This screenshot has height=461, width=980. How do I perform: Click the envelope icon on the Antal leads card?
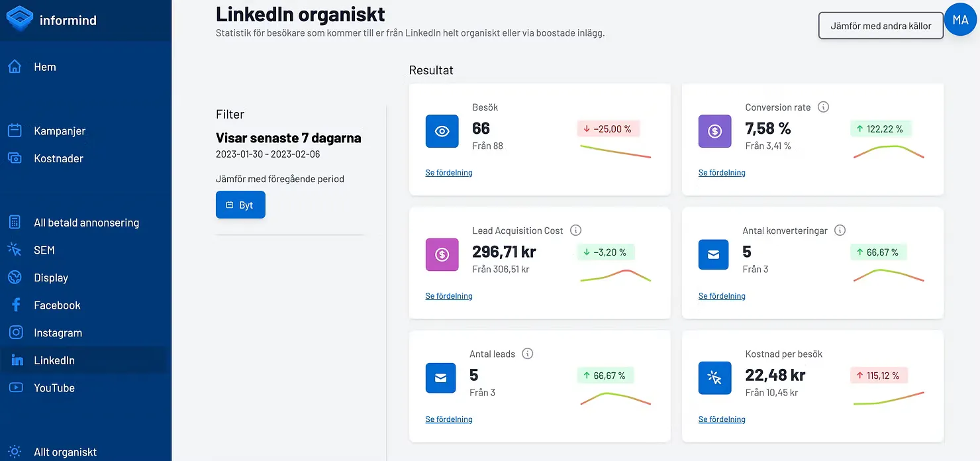coord(440,378)
